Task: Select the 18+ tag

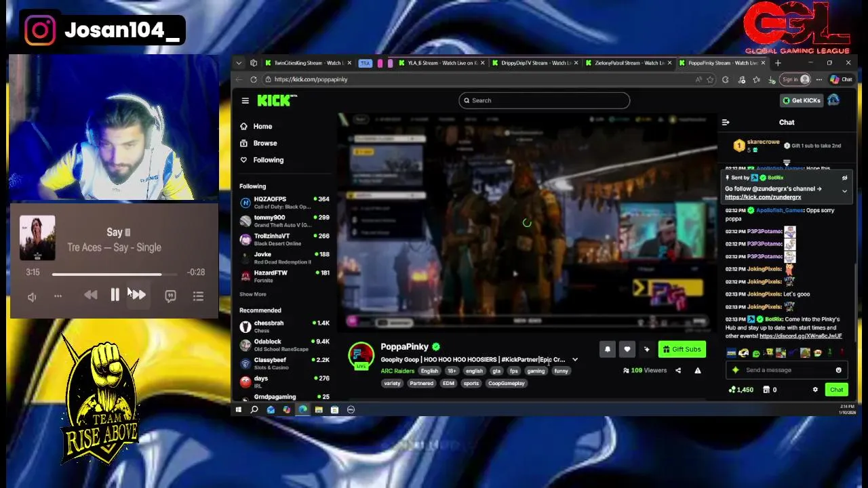Action: [x=452, y=371]
